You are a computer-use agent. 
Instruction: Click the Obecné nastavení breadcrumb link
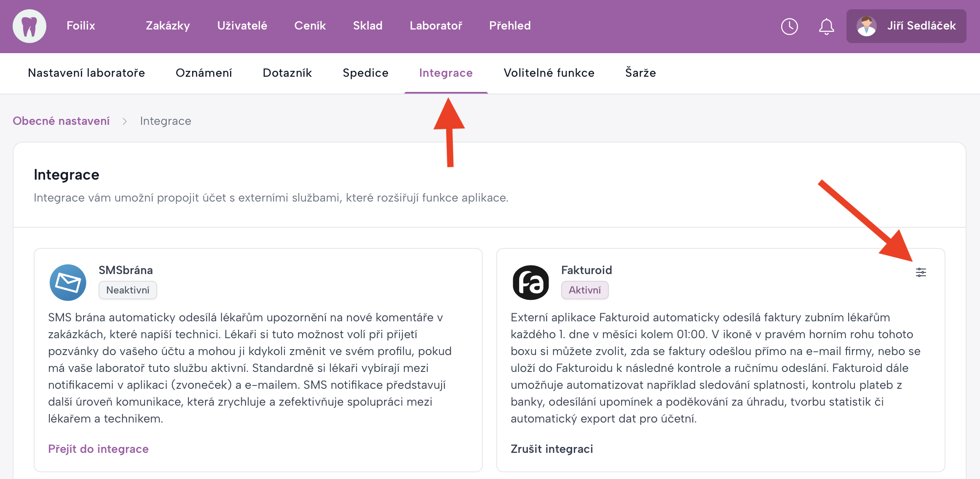coord(61,121)
